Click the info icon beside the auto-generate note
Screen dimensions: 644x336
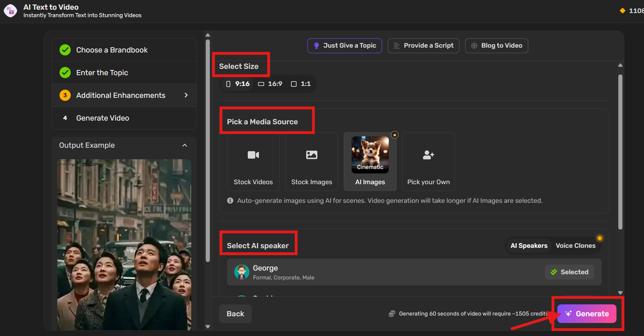click(x=230, y=201)
